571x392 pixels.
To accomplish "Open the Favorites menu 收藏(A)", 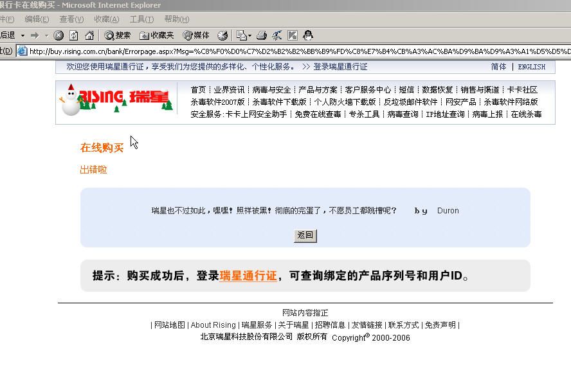I will pos(107,19).
